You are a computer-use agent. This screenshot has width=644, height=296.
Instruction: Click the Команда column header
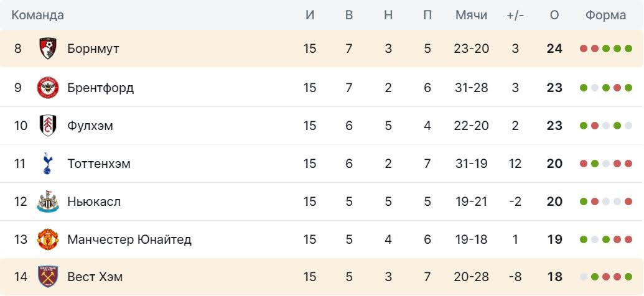[x=37, y=15]
